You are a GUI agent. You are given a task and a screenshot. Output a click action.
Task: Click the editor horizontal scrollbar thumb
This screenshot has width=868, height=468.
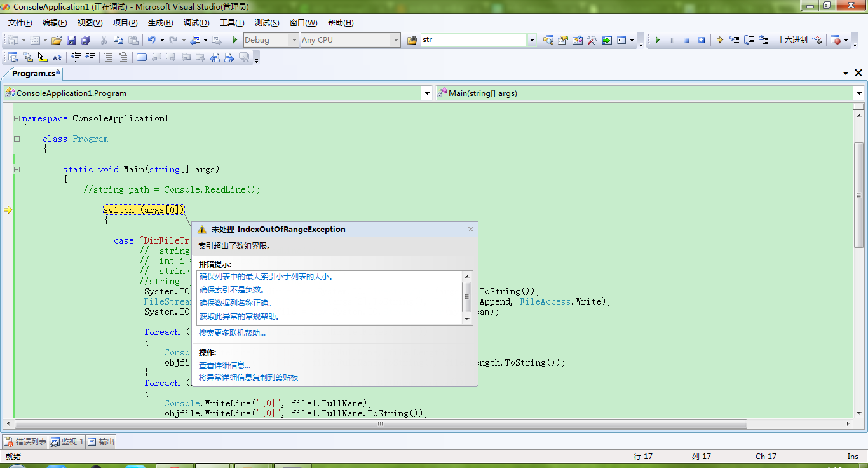pos(380,424)
